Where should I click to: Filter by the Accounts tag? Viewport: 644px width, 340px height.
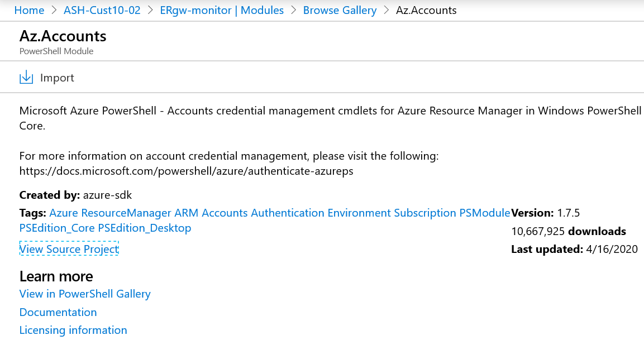225,213
